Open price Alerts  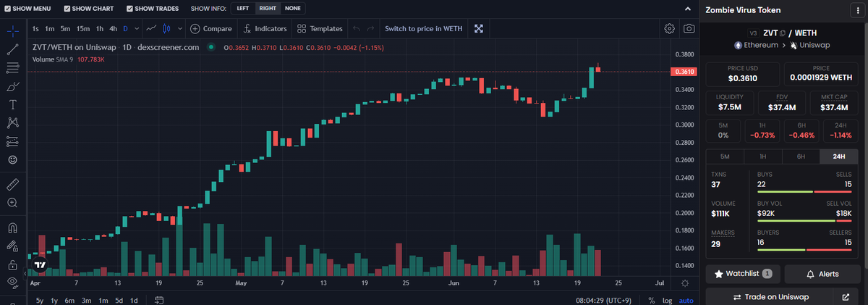pyautogui.click(x=823, y=274)
